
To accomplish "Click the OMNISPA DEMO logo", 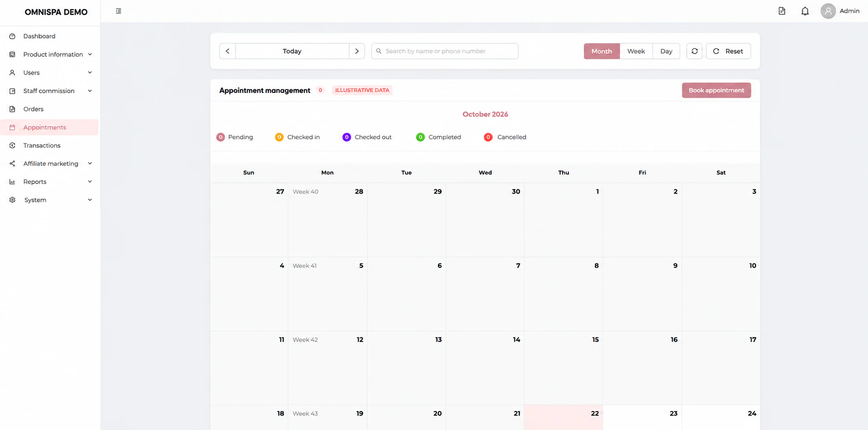I will point(56,12).
